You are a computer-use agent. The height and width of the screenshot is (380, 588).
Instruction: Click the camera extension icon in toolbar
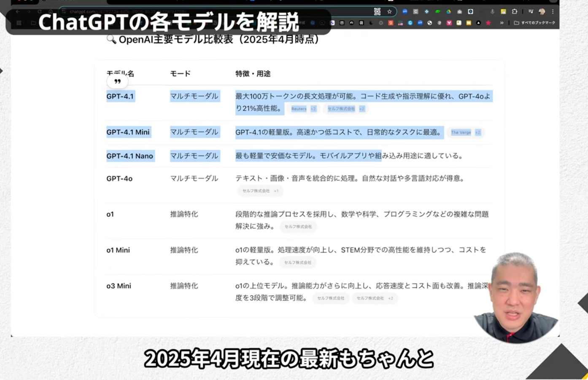459,12
